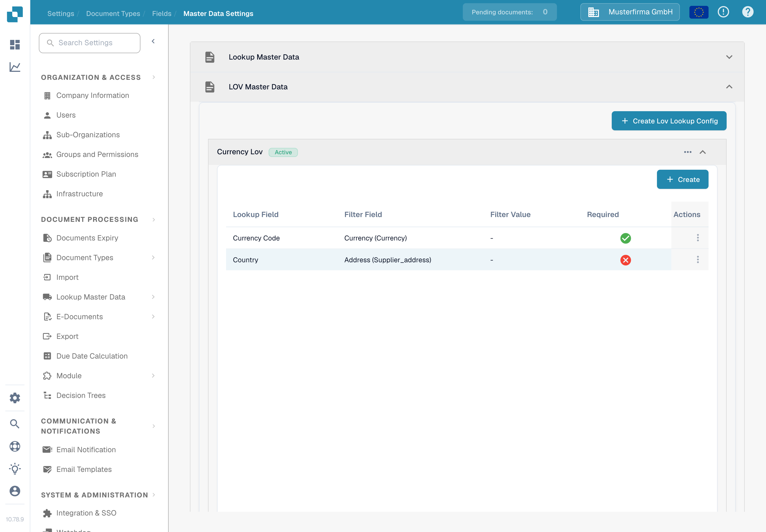
Task: Click the red Required cross for Country
Action: [x=625, y=260]
